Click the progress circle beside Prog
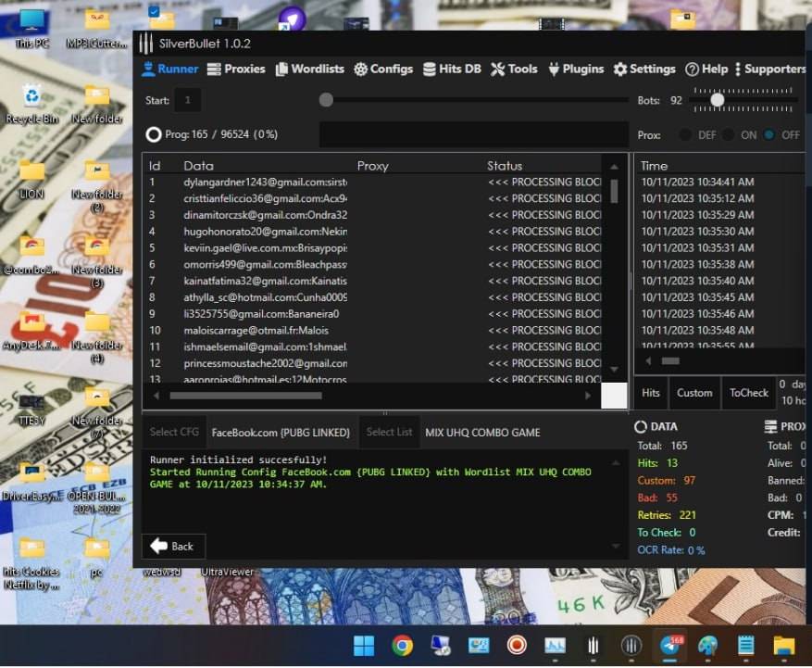Viewport: 812px width, 668px height. (154, 134)
